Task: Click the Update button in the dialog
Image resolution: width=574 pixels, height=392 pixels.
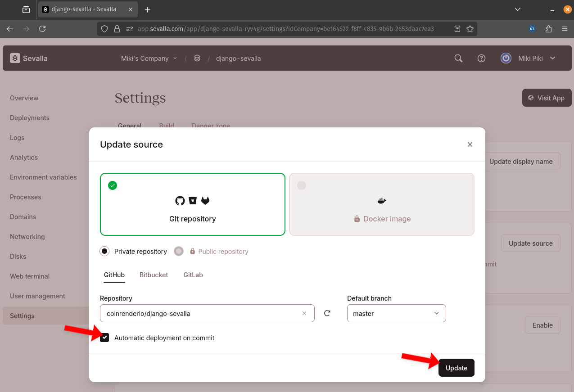Action: point(456,368)
